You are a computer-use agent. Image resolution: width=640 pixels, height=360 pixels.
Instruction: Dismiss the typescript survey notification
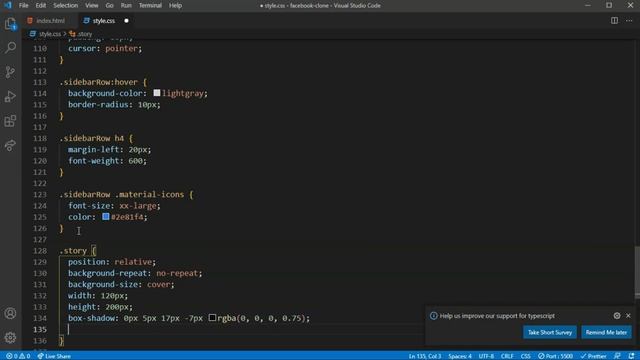(x=628, y=316)
